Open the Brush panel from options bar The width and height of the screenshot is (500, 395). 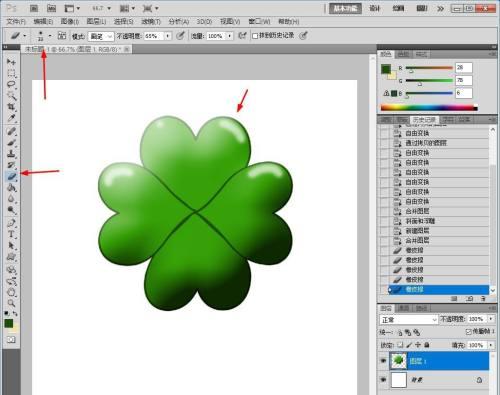[62, 36]
